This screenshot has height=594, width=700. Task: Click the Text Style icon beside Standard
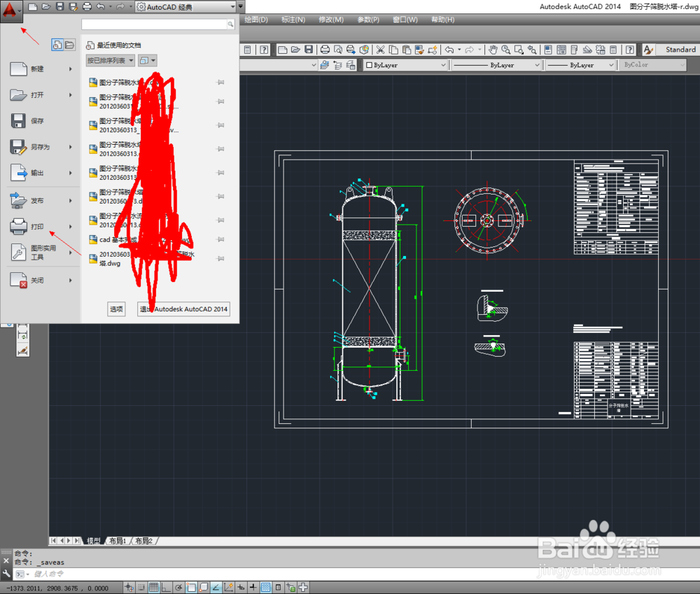(x=649, y=50)
